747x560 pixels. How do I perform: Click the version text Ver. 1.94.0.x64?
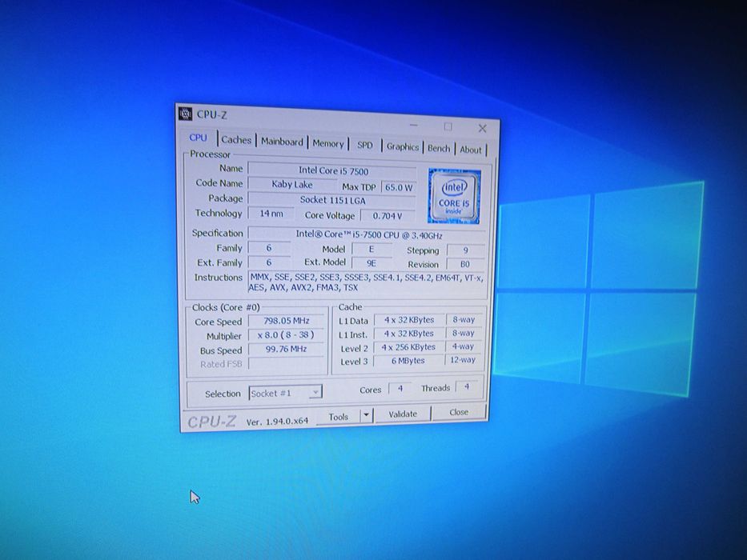[277, 422]
